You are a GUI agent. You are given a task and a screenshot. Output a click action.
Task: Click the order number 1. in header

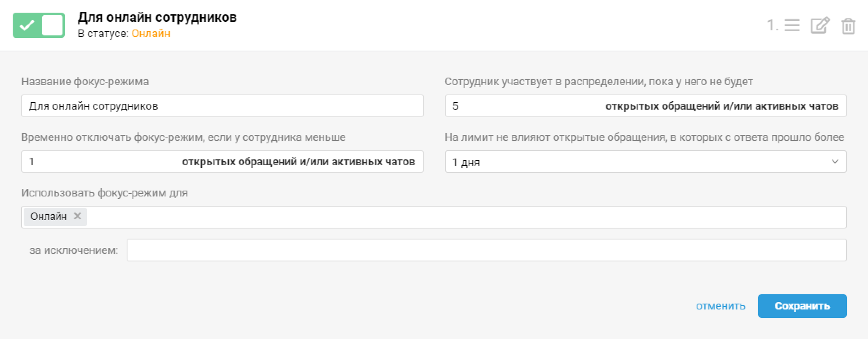pos(772,26)
